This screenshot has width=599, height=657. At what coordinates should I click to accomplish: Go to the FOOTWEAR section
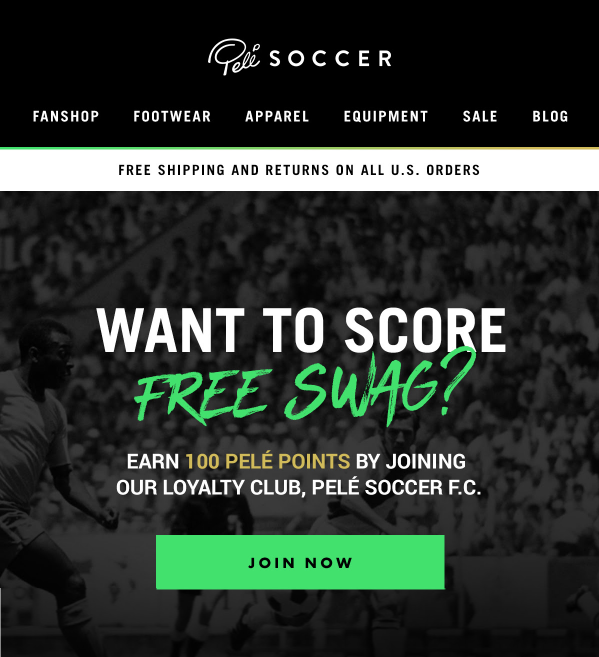[x=172, y=116]
